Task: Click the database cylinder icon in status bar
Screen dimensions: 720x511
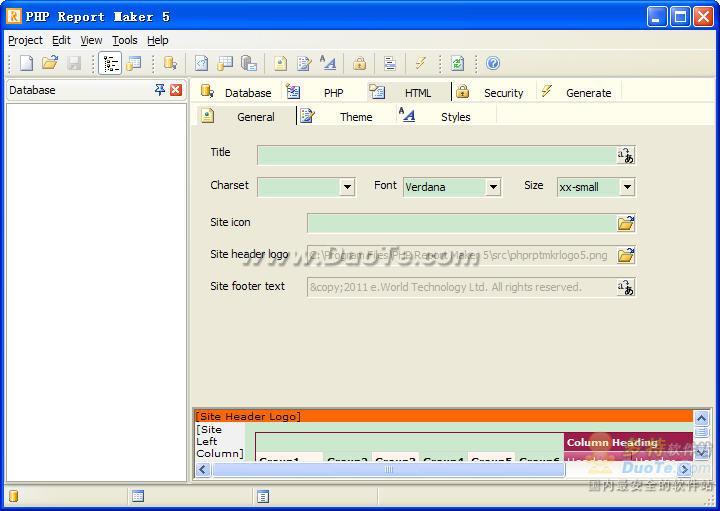Action: pos(14,496)
